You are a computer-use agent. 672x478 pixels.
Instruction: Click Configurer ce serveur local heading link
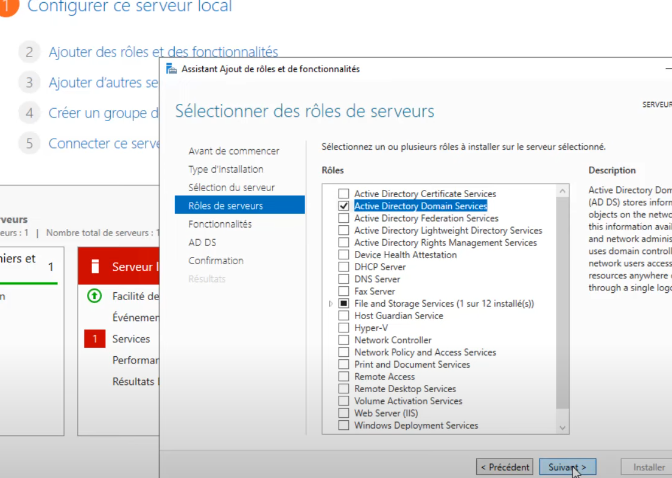[x=129, y=6]
